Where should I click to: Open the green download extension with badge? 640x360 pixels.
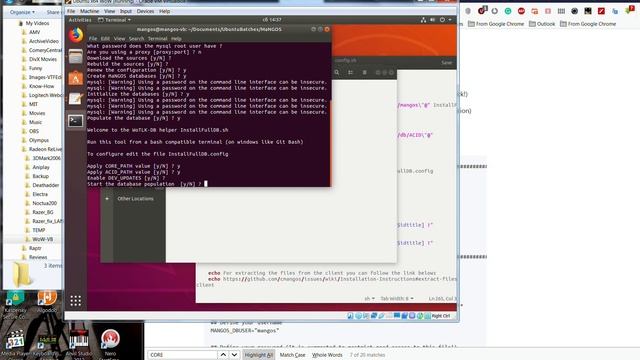(629, 10)
